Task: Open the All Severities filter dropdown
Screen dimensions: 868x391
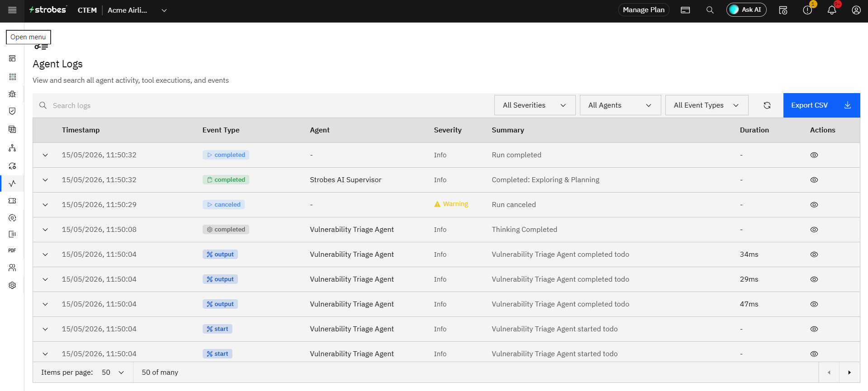Action: point(535,105)
